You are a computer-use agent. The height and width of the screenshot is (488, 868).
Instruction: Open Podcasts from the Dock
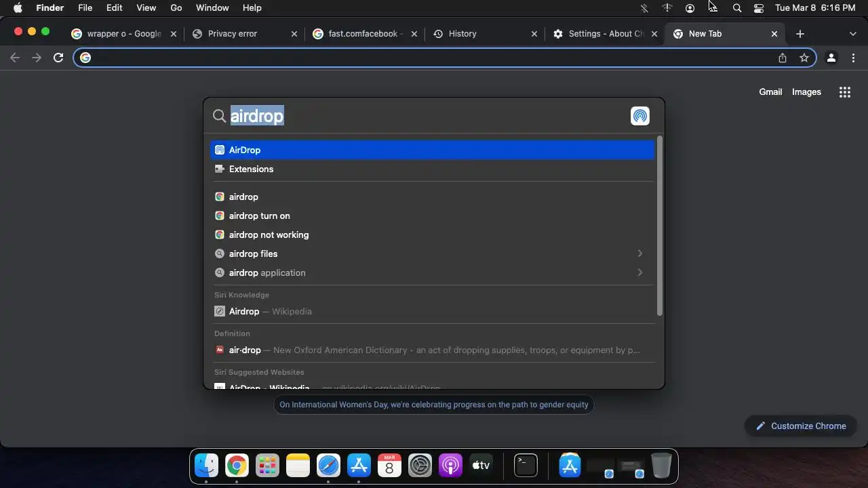(450, 466)
